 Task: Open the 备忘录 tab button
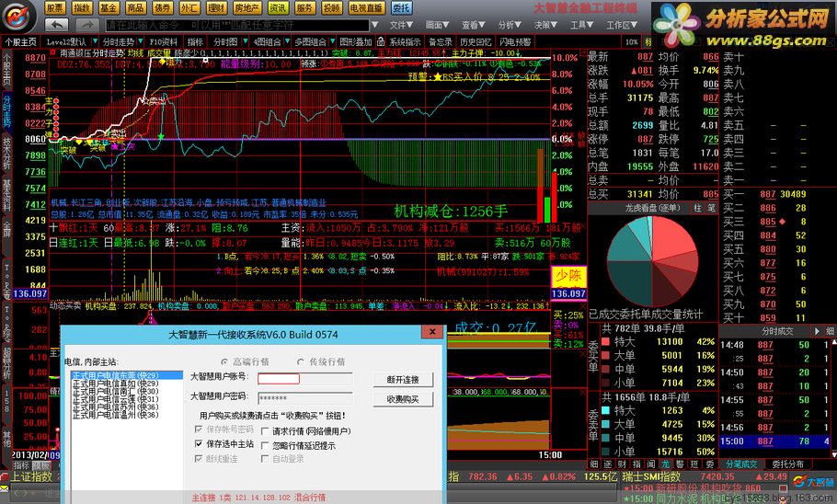coord(441,41)
